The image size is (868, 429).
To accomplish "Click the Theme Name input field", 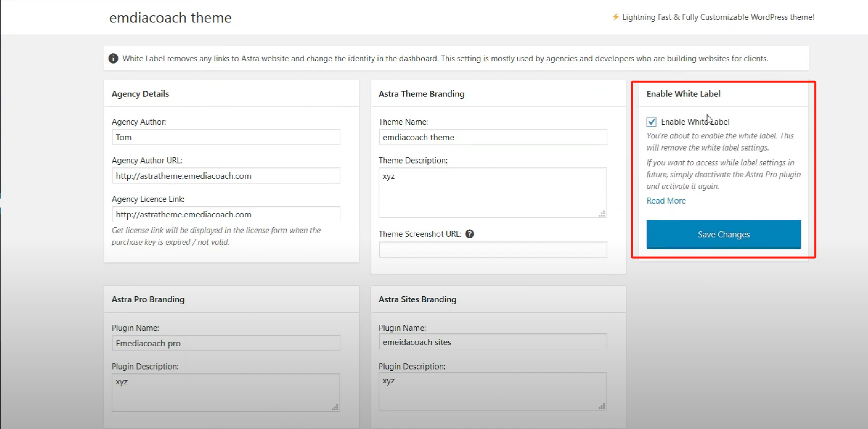I will pyautogui.click(x=493, y=137).
